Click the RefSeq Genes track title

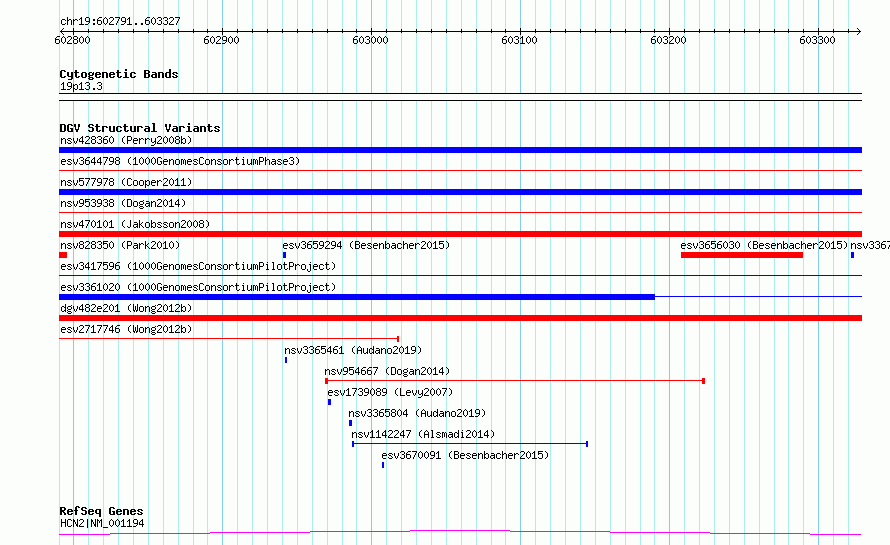pos(101,512)
